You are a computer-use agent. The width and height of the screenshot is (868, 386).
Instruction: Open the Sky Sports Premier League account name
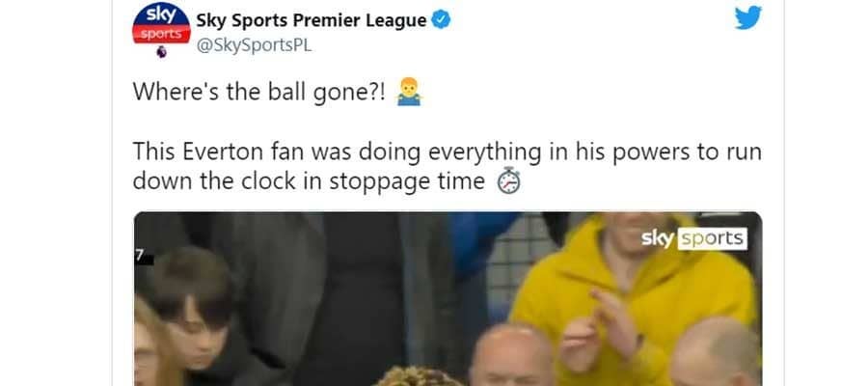[312, 20]
